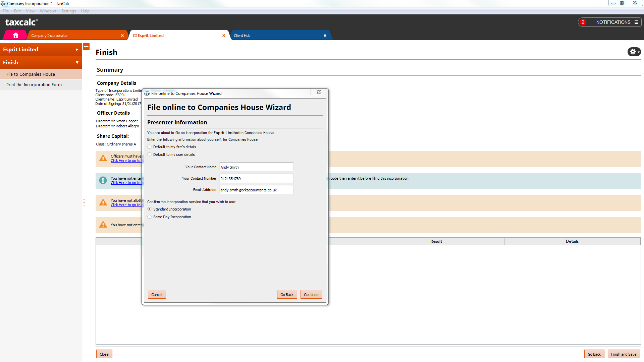Expand the Esprit Limited sidebar section
The width and height of the screenshot is (644, 362).
tap(77, 50)
